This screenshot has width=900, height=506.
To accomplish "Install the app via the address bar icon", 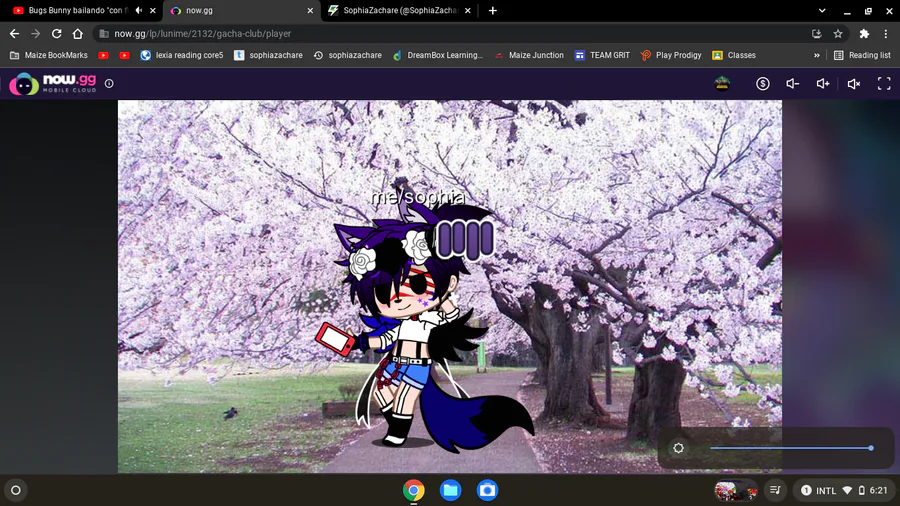I will tap(817, 34).
